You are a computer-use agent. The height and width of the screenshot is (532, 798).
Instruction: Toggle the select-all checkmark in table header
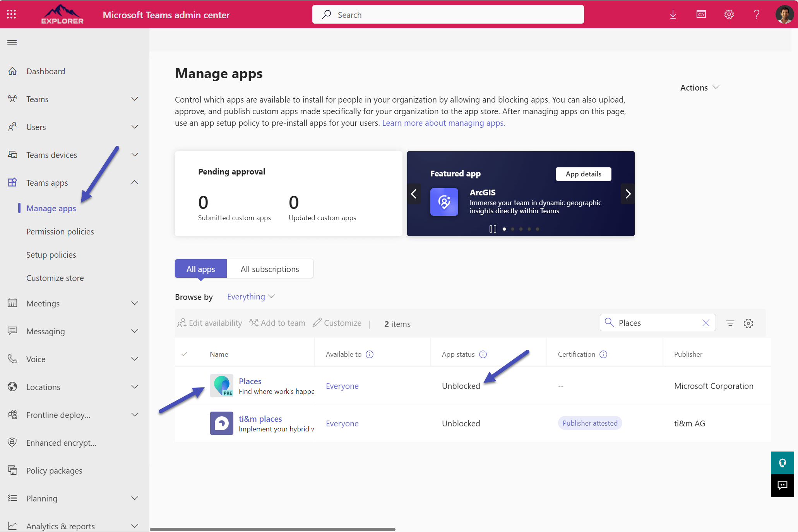pyautogui.click(x=184, y=354)
